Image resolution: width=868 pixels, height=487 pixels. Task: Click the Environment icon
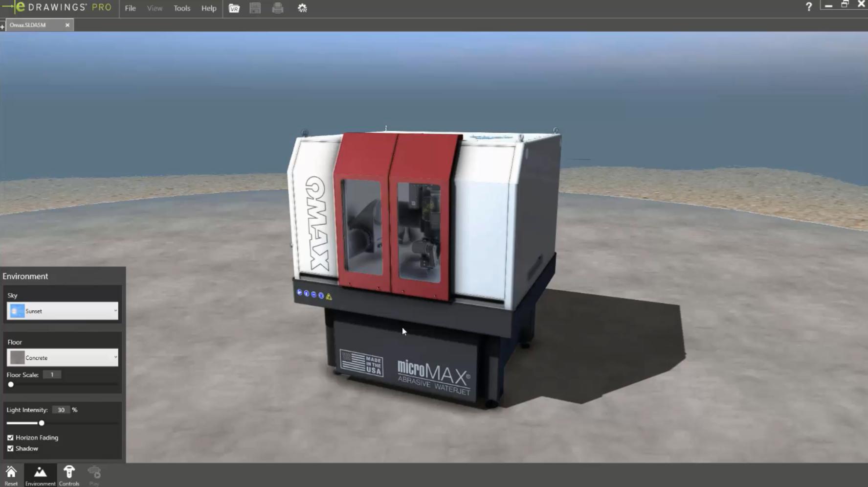(x=40, y=475)
